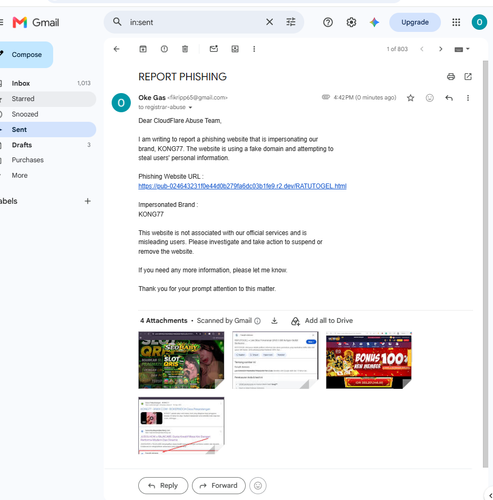Viewport: 493px width, 500px height.
Task: Open the SLOT QRIS attachment thumbnail
Action: tap(181, 360)
